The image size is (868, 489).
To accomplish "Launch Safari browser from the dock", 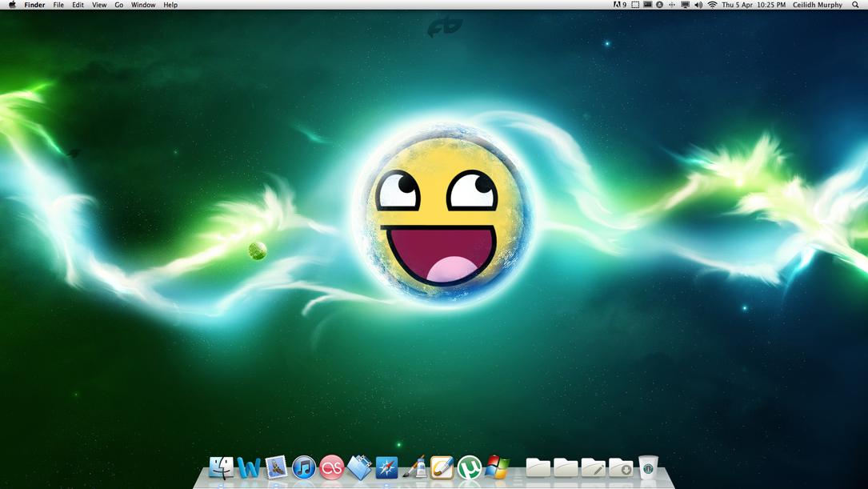I will click(x=387, y=467).
